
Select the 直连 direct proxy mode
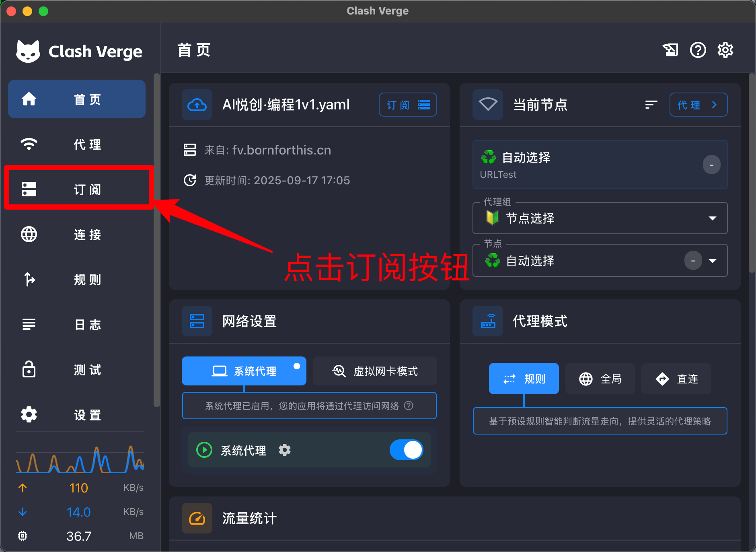click(x=676, y=379)
